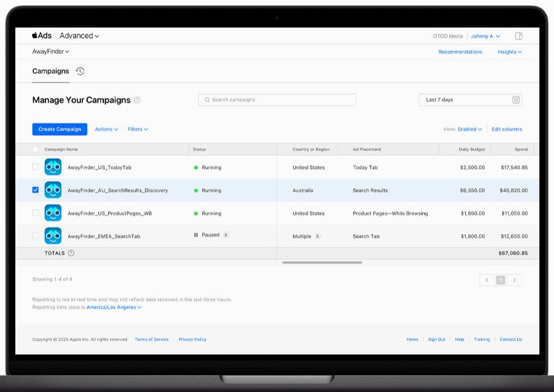Click the $6,550.00 daily budget cell
The width and height of the screenshot is (554, 392).
pos(472,190)
